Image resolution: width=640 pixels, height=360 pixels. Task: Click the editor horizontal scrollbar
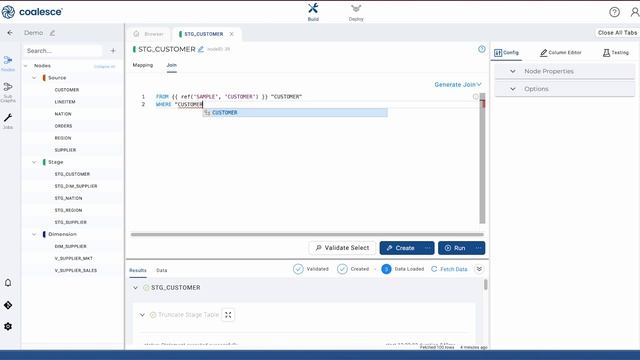coord(307,235)
